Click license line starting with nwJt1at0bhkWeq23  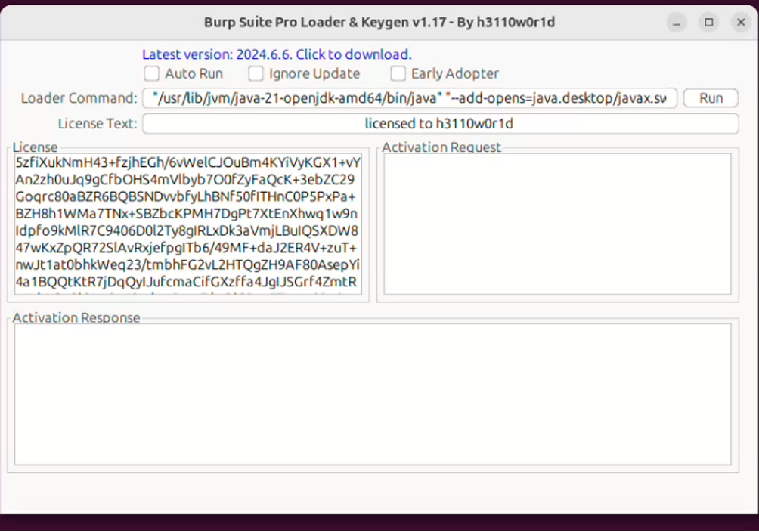pos(187,264)
